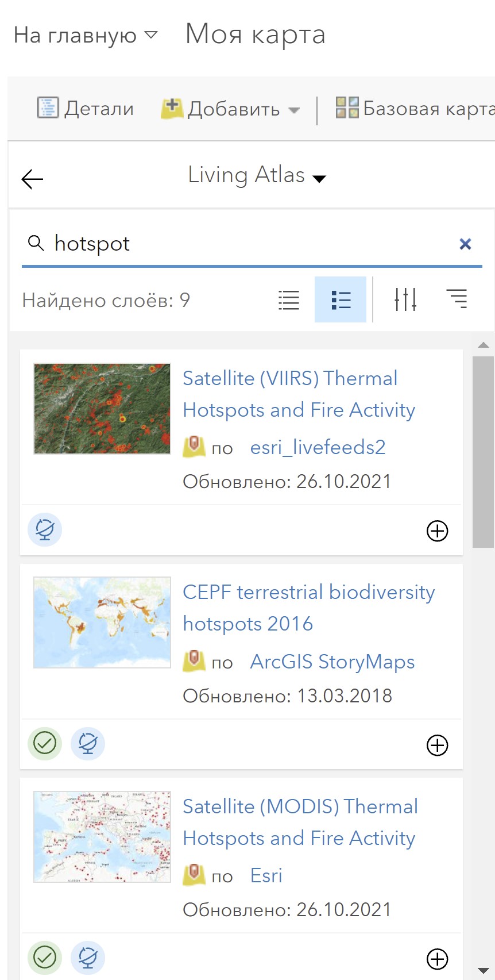The height and width of the screenshot is (980, 495).
Task: Expand the На главную dropdown
Action: (85, 35)
